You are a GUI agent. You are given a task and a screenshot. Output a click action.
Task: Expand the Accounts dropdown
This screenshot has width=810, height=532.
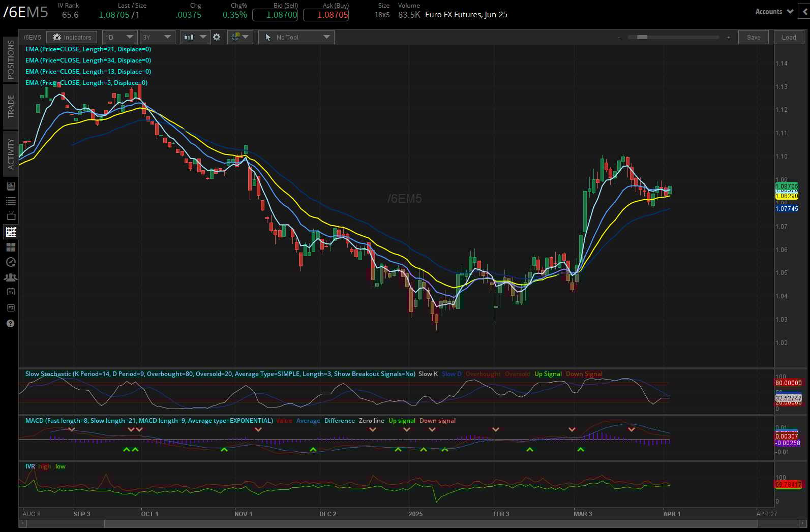[x=774, y=12]
